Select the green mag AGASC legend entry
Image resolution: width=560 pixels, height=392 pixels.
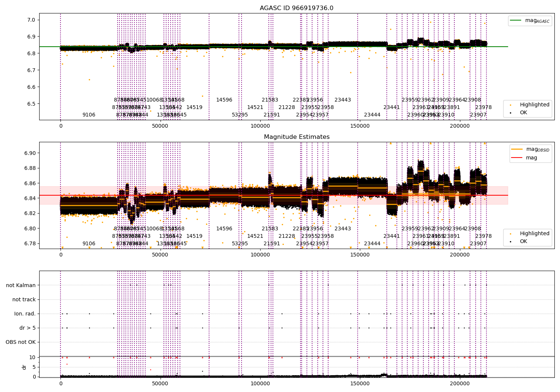pos(530,21)
